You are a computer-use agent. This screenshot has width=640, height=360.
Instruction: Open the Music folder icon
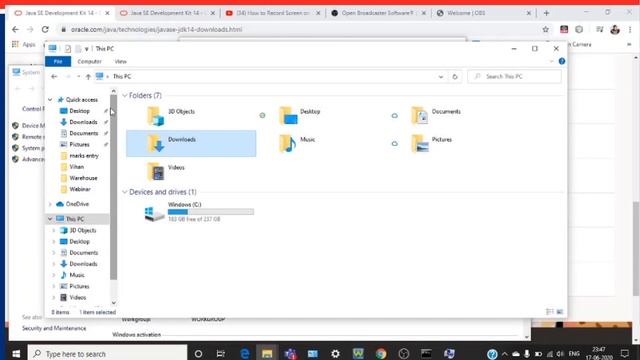point(288,144)
